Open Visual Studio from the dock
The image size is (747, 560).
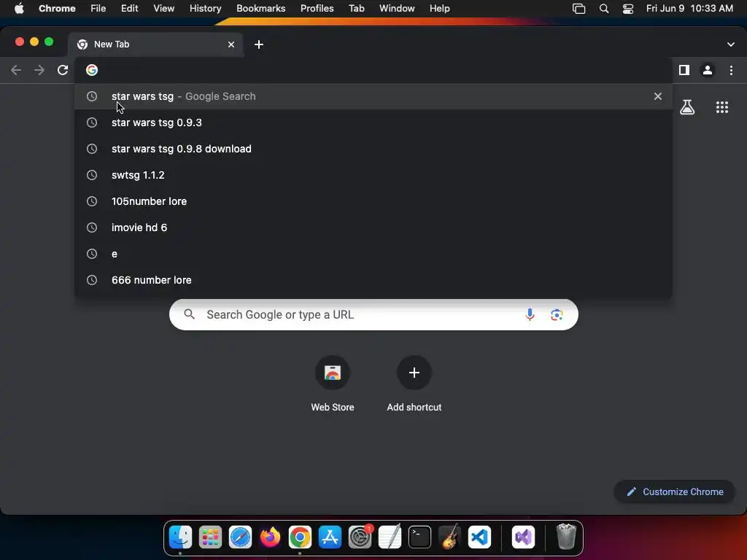click(523, 537)
